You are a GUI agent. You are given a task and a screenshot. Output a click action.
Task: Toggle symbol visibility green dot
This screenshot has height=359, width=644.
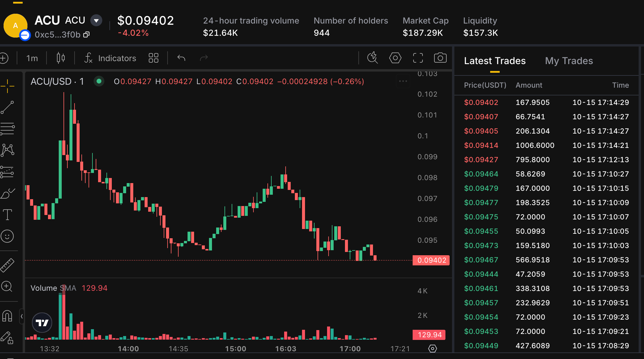[99, 81]
